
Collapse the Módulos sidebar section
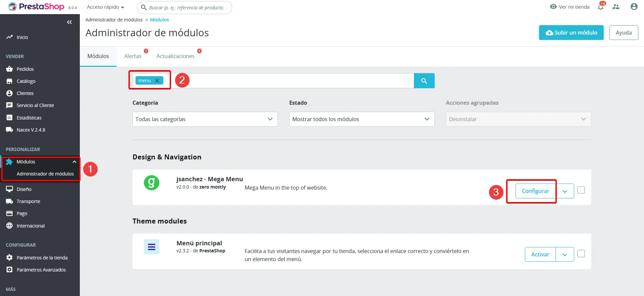[74, 162]
